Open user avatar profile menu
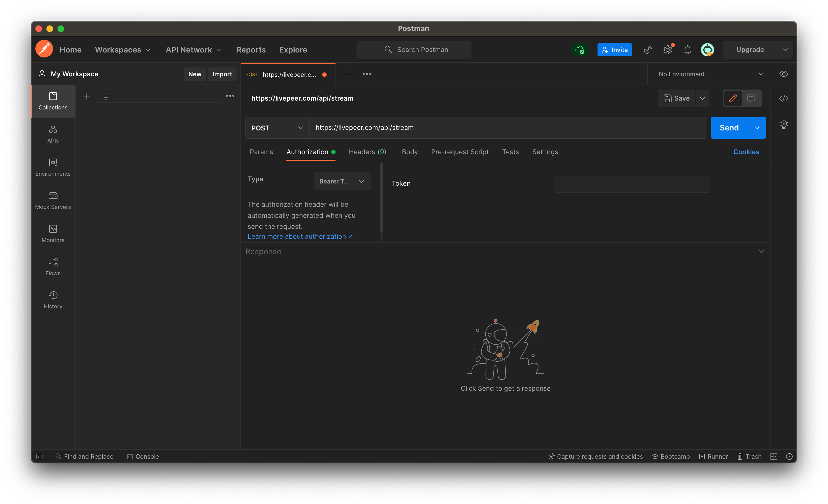Viewport: 828px width, 504px height. (x=707, y=50)
